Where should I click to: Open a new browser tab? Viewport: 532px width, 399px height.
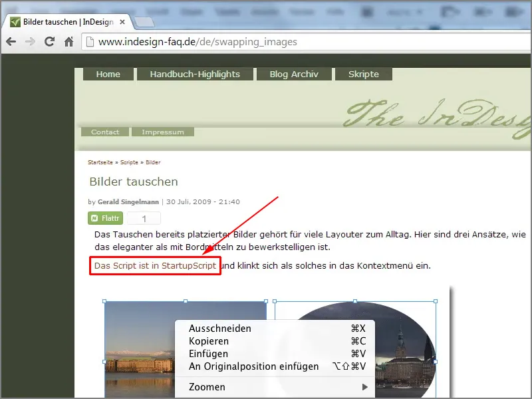coord(144,23)
